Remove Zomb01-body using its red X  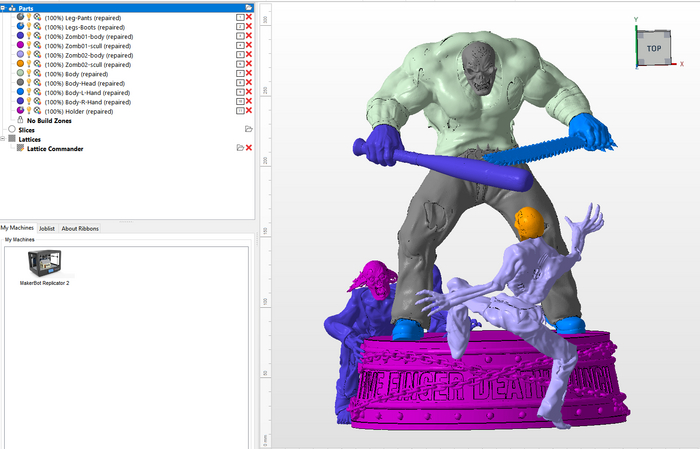click(x=249, y=36)
